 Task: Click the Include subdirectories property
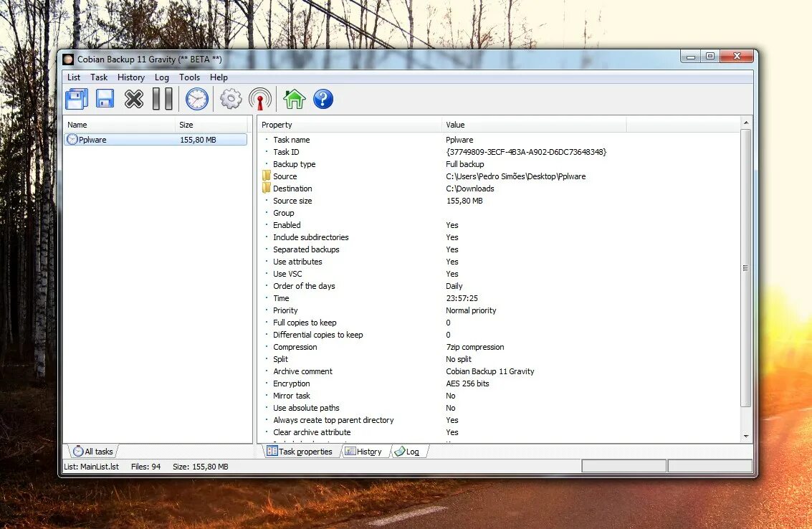pyautogui.click(x=311, y=237)
